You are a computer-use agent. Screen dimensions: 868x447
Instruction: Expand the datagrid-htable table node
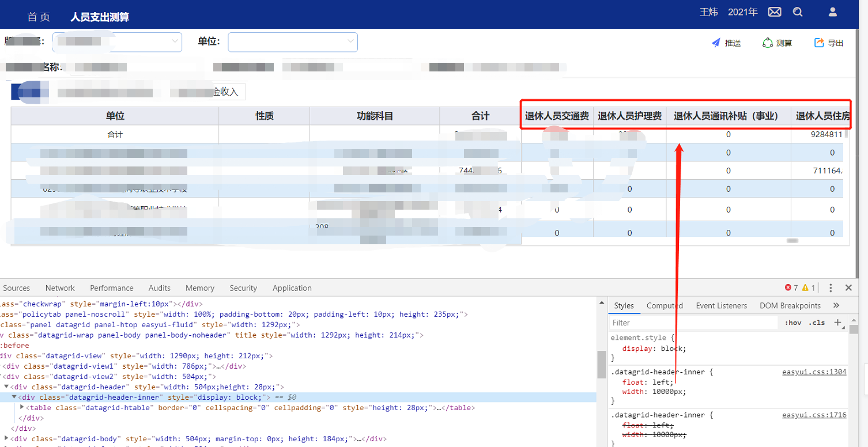click(22, 407)
